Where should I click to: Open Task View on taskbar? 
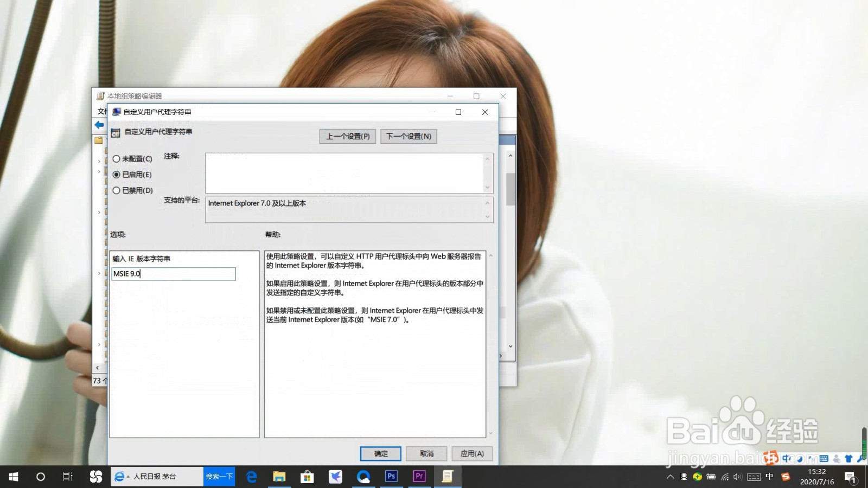[68, 477]
